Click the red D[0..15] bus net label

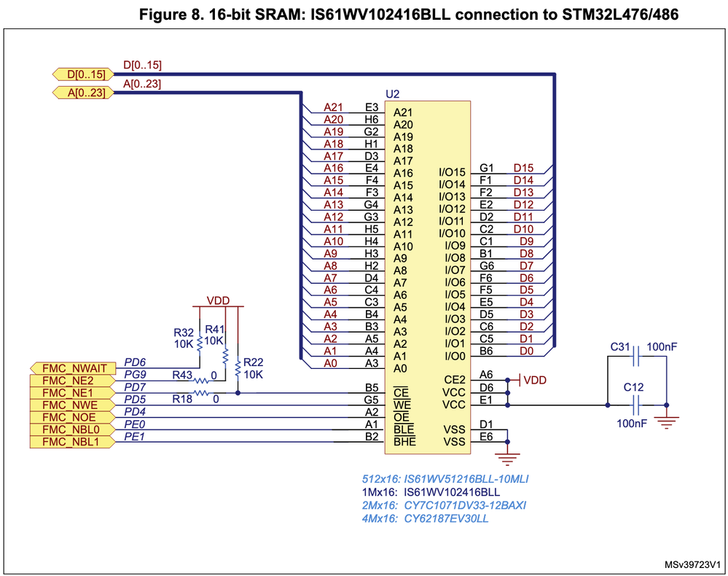(142, 65)
